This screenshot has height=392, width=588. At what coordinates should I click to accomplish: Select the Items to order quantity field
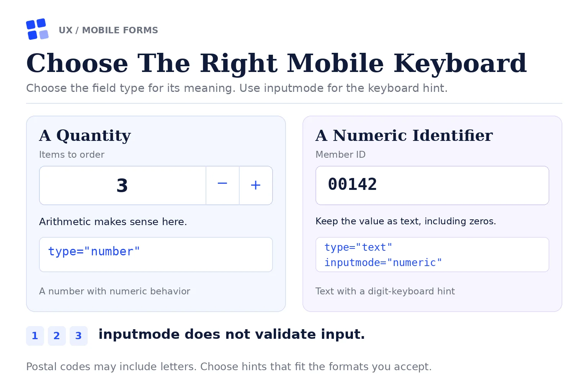click(122, 185)
